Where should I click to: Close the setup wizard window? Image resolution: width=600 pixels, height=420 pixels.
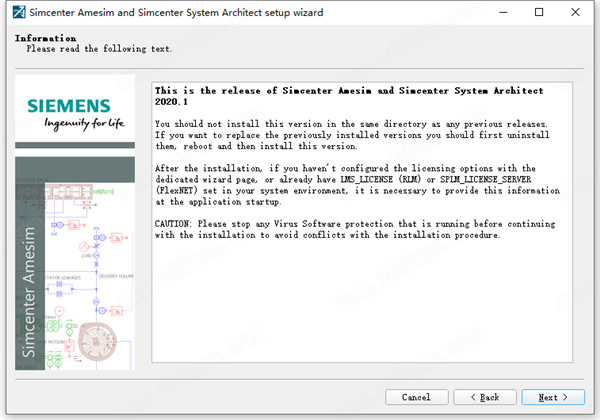point(575,12)
